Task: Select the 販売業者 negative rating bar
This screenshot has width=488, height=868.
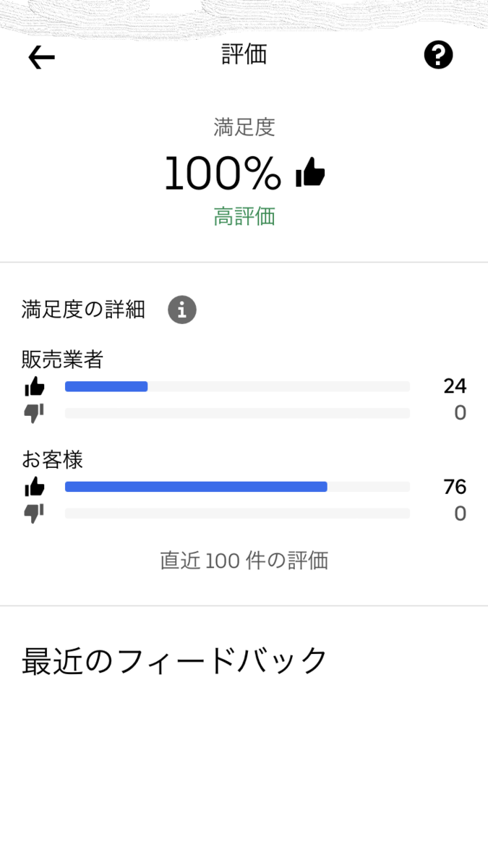Action: (x=237, y=413)
